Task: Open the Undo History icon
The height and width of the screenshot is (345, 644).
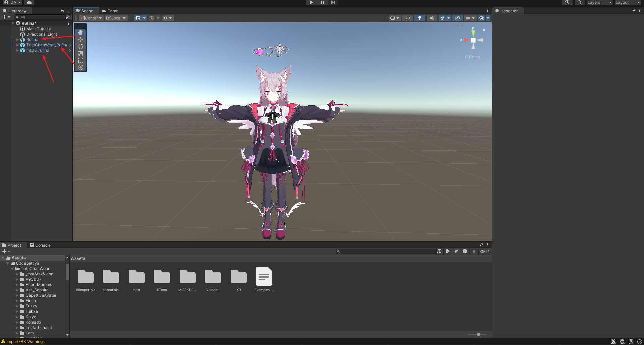Action: 567,2
